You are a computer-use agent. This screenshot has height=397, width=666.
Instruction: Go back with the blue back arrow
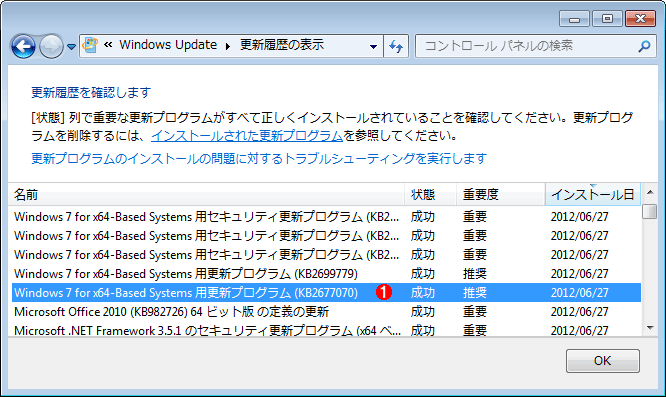point(23,46)
